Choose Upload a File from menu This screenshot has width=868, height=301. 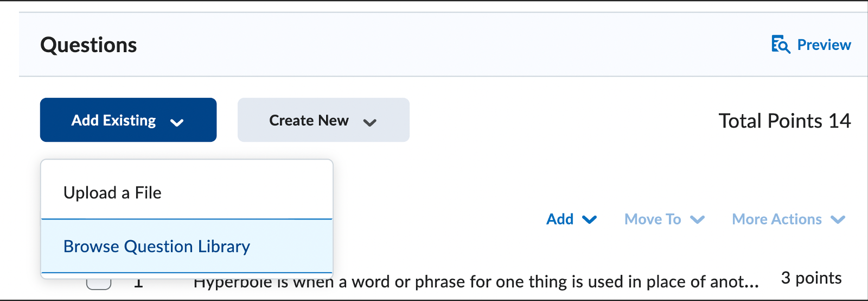(x=112, y=193)
